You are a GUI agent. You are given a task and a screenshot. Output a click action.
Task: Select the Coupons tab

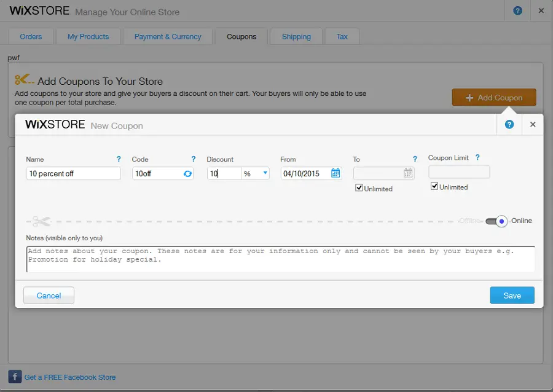click(241, 37)
